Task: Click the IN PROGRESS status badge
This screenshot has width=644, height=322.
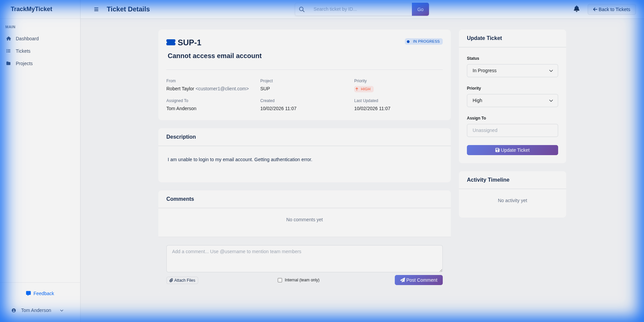Action: pos(424,41)
